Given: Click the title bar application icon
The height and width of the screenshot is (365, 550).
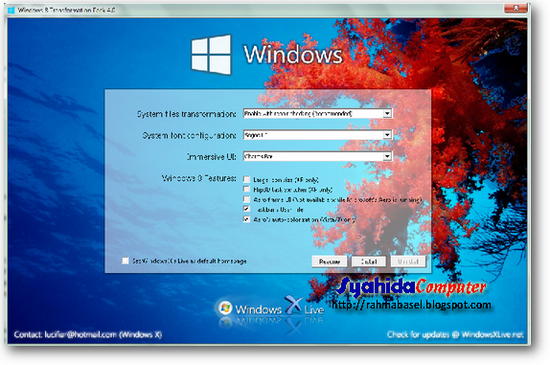Looking at the screenshot, I should (x=11, y=10).
